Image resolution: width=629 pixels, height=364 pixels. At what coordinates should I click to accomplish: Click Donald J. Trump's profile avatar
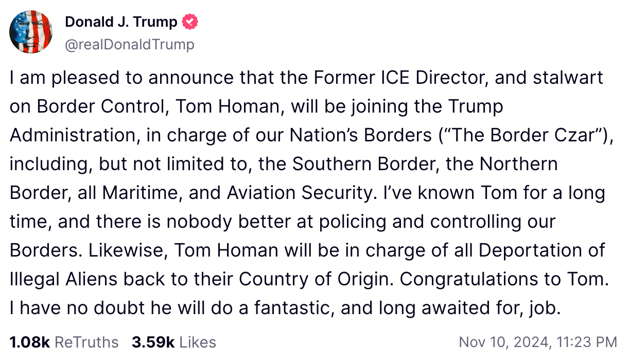pyautogui.click(x=32, y=32)
